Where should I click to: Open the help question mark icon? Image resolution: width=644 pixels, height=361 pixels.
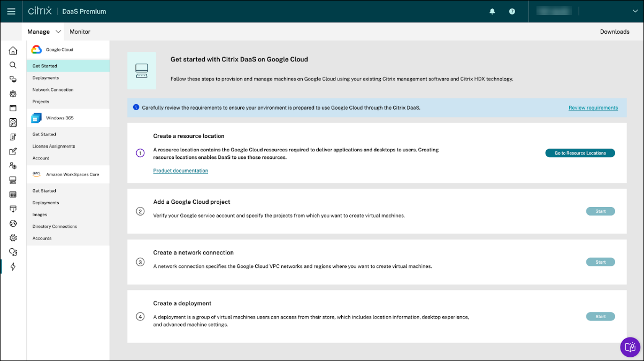tap(512, 11)
